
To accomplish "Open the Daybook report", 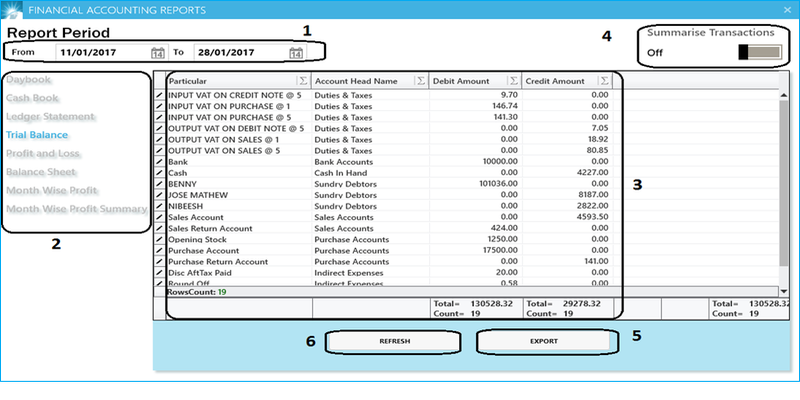I will pos(29,80).
